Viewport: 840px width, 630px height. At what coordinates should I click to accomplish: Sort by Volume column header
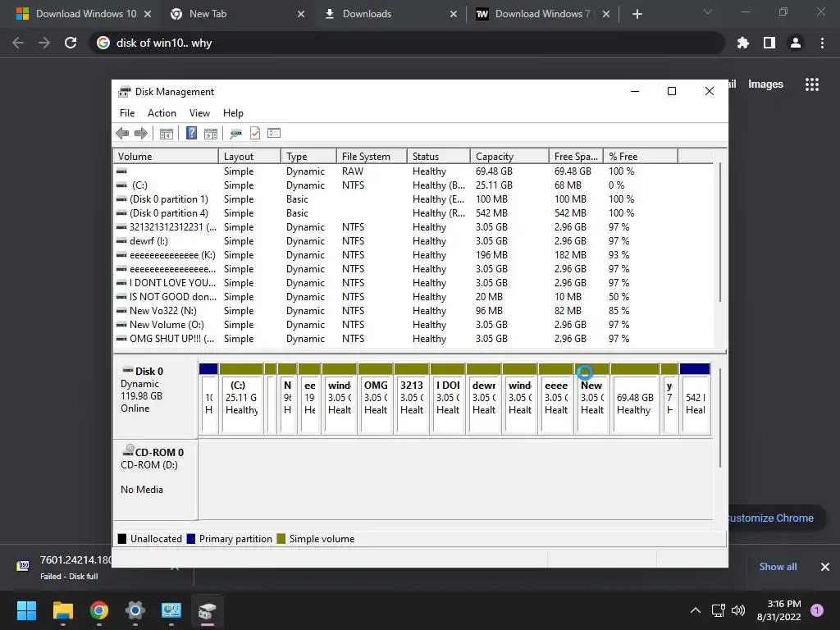pos(166,157)
